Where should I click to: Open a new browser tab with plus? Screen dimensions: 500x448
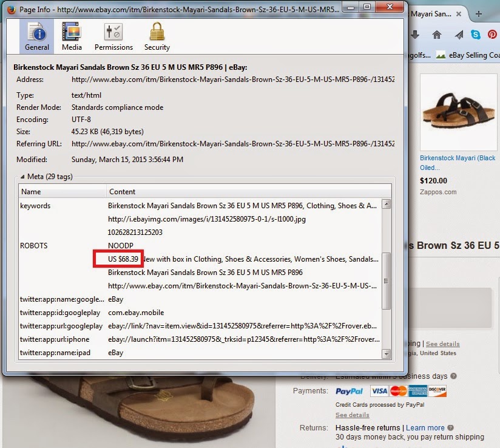479,14
